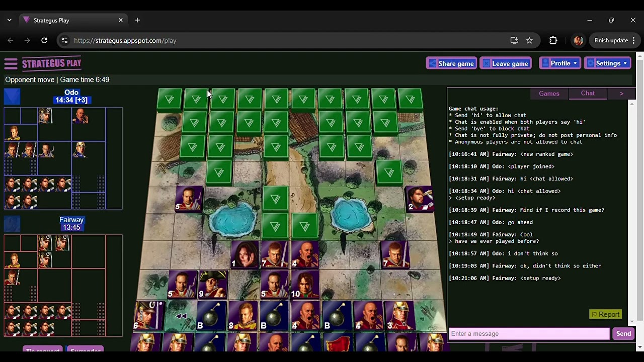Switch to the Games tab
The image size is (644, 362).
[549, 94]
